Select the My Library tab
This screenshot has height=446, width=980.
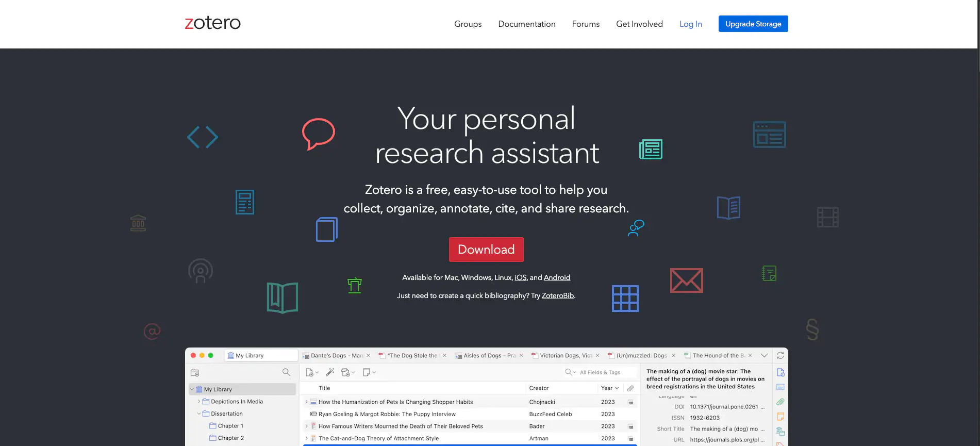coord(261,355)
